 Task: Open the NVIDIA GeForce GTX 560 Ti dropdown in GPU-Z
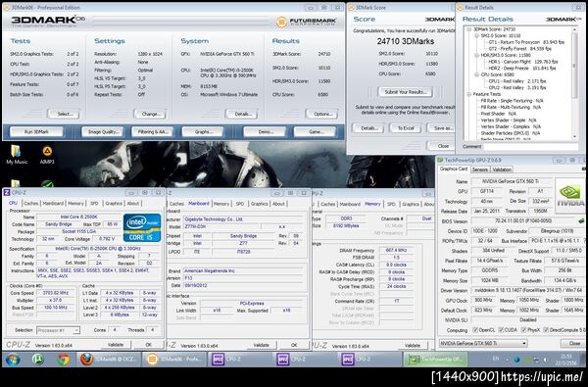483,343
